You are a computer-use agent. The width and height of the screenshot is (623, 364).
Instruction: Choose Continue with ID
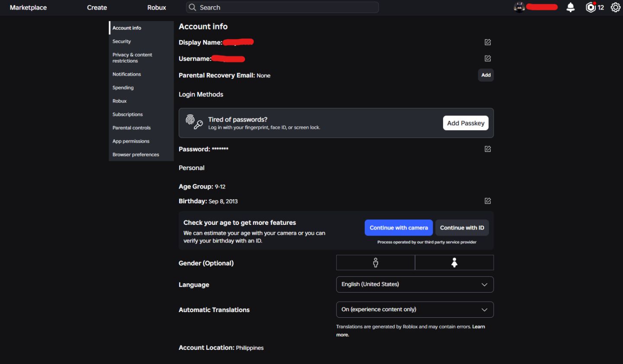[462, 228]
